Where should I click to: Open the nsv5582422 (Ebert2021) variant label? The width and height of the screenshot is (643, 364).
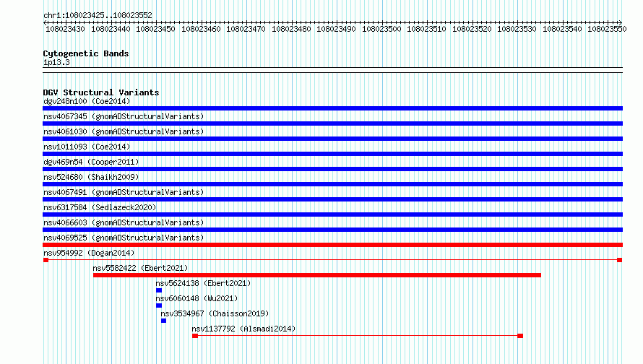tap(140, 268)
